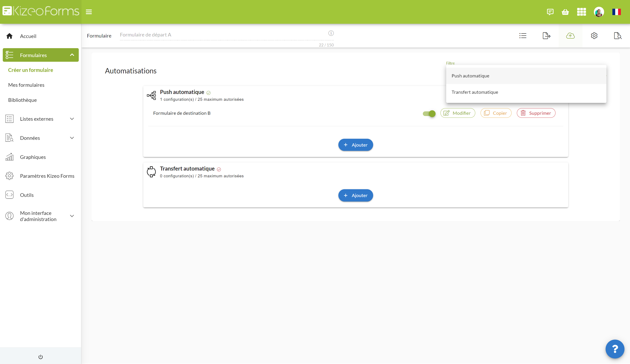
Task: Click the Mon interface d'administration user icon
Action: [10, 216]
